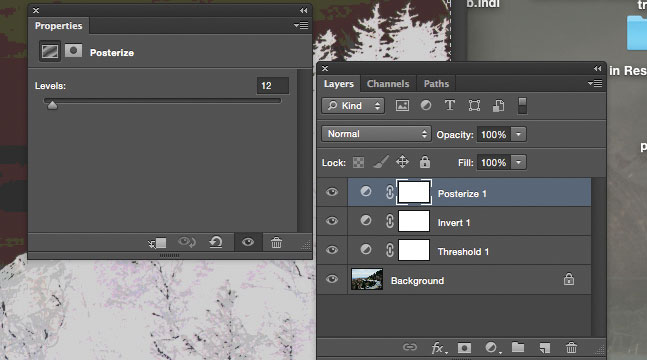Click the Opacity 100% field

494,135
